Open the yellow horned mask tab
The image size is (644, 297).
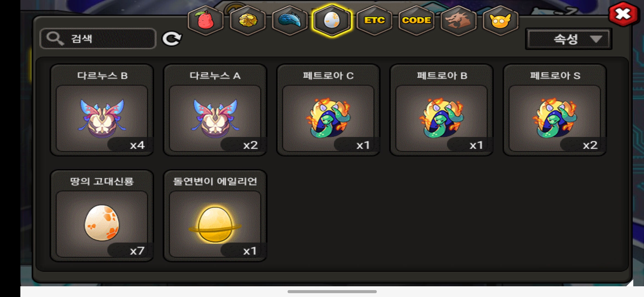pos(500,20)
